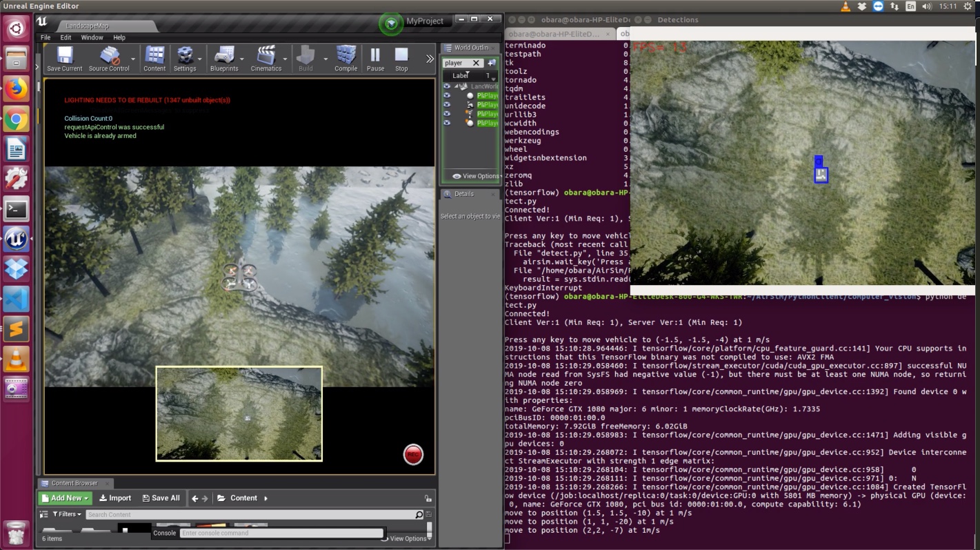Open the Cinematics dropdown arrow
Screen dimensions: 980x550
pyautogui.click(x=286, y=59)
